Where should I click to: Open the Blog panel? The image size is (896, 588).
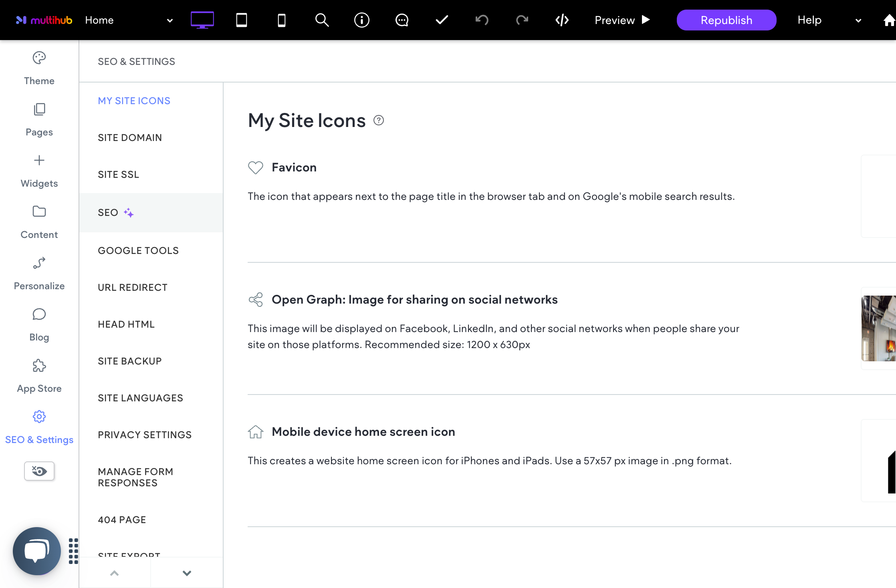pyautogui.click(x=39, y=324)
